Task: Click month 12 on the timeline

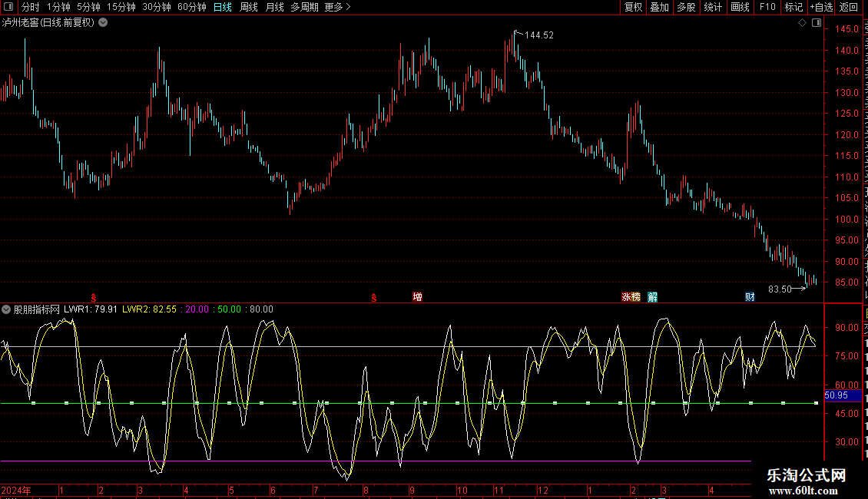Action: click(x=542, y=491)
